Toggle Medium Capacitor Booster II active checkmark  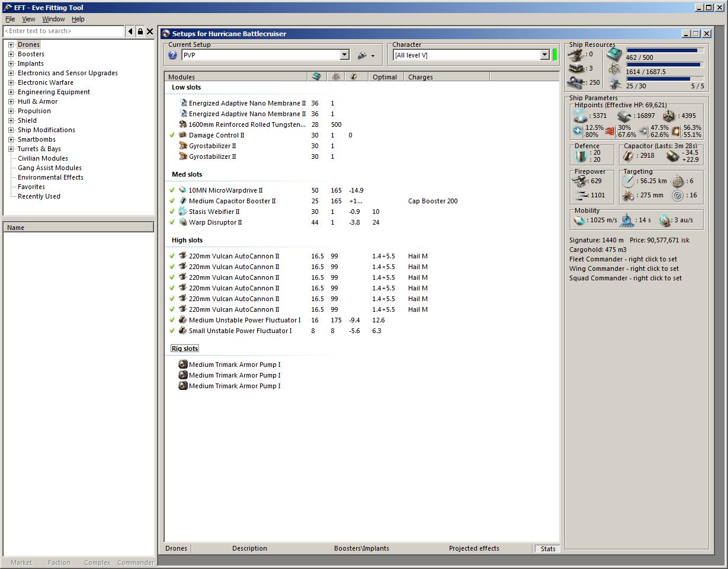[x=172, y=201]
